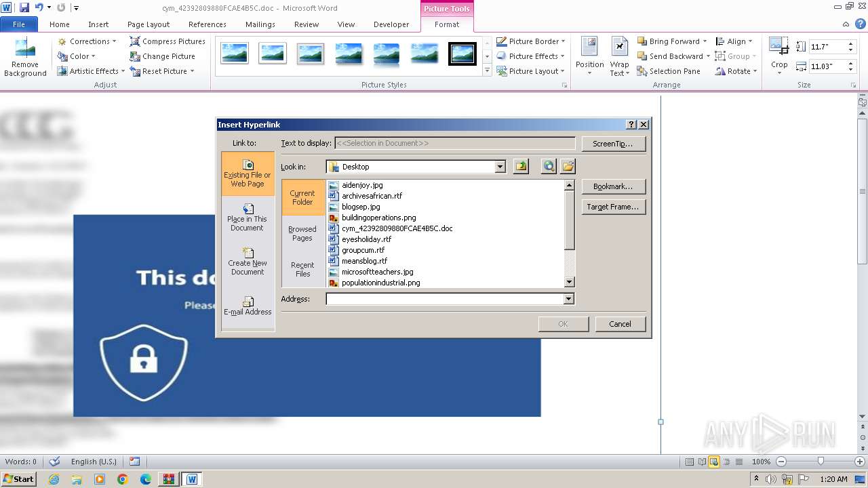
Task: Select file microsoftteachers.jpg
Action: [x=377, y=272]
